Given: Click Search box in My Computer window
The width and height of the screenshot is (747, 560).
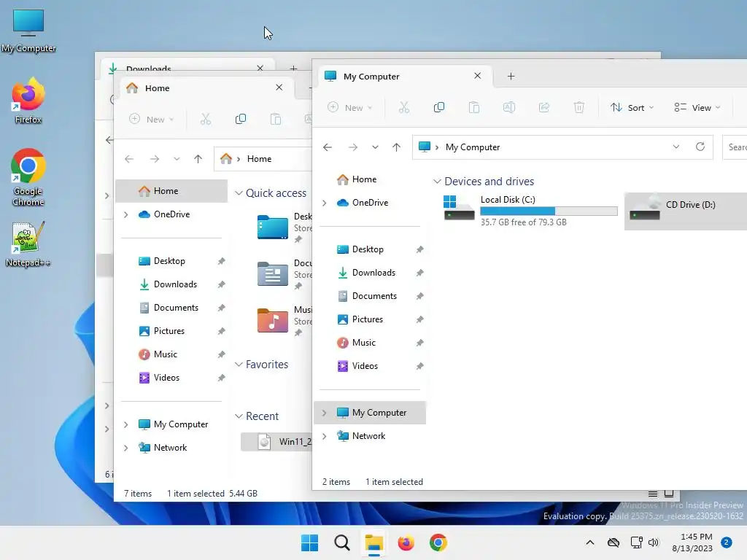Looking at the screenshot, I should point(735,147).
